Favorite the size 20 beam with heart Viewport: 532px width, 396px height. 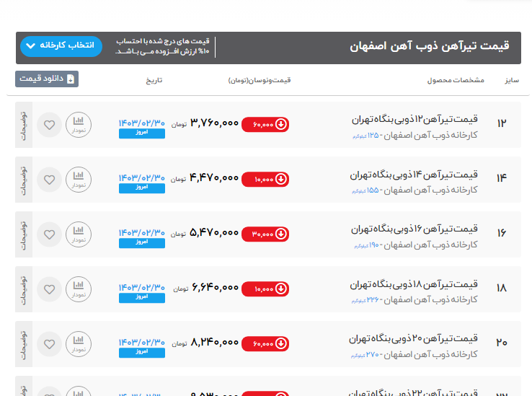[x=49, y=344]
